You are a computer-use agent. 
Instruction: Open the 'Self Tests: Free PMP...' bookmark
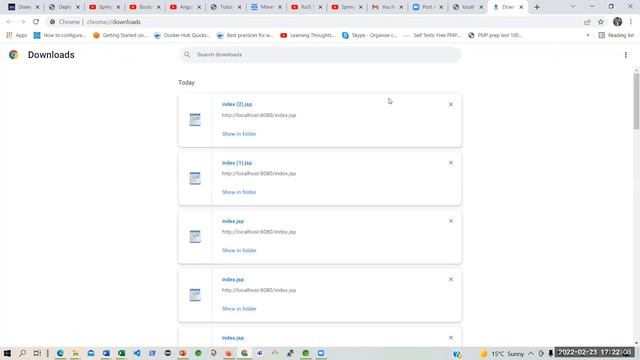click(x=432, y=36)
